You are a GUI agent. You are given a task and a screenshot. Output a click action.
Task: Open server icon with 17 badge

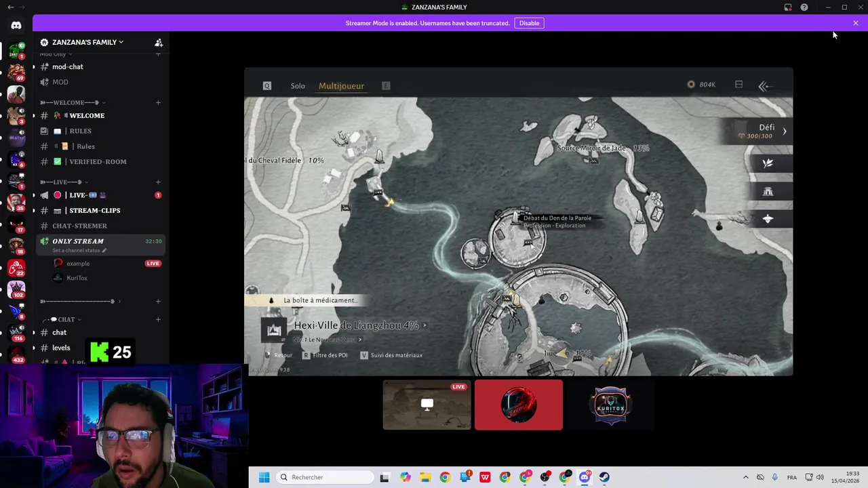pos(16,224)
